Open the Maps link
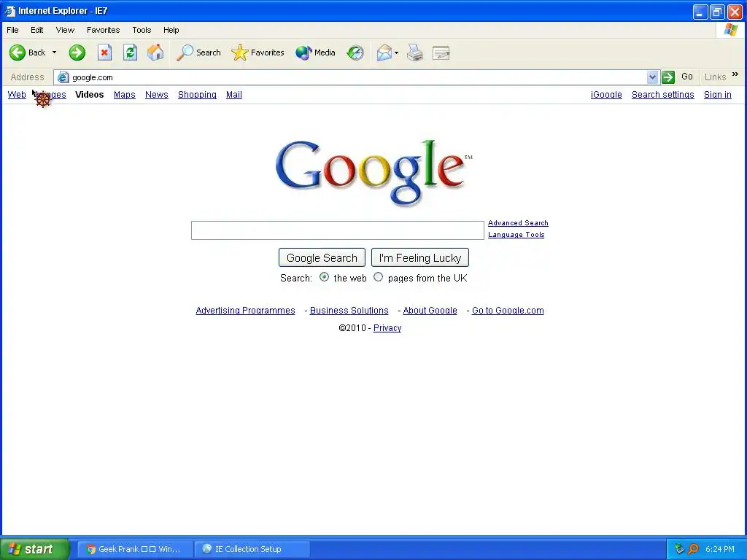Image resolution: width=747 pixels, height=560 pixels. pos(125,95)
